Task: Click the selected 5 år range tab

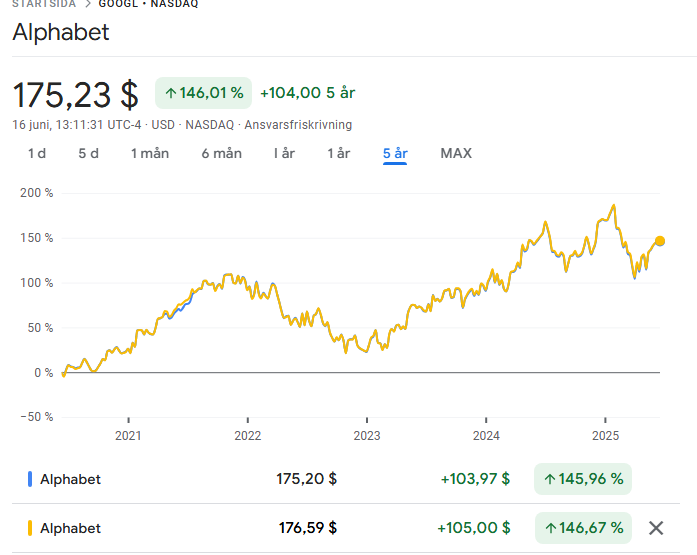Action: point(395,153)
